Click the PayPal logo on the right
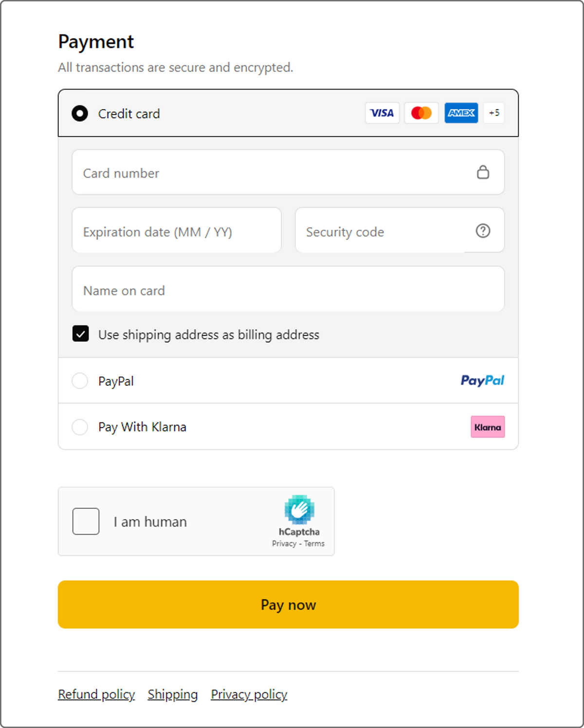 (482, 380)
